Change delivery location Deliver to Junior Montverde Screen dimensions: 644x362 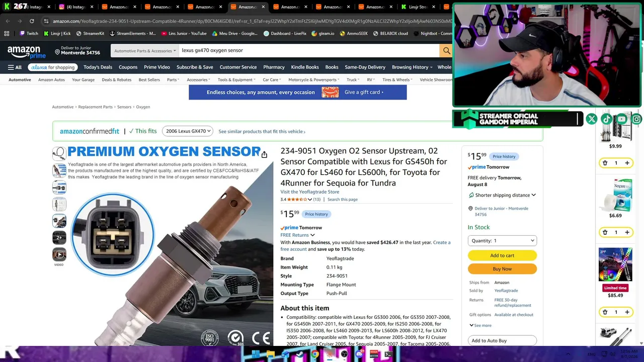point(78,51)
